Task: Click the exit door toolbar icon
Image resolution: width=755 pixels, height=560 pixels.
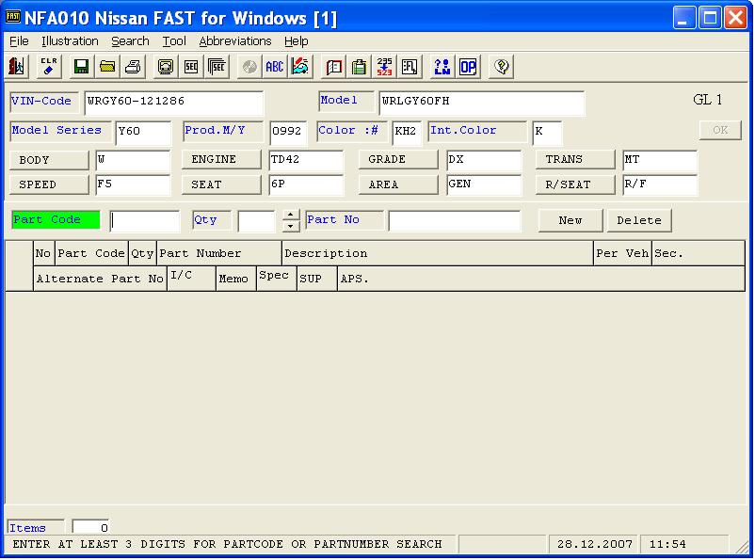Action: coord(17,67)
